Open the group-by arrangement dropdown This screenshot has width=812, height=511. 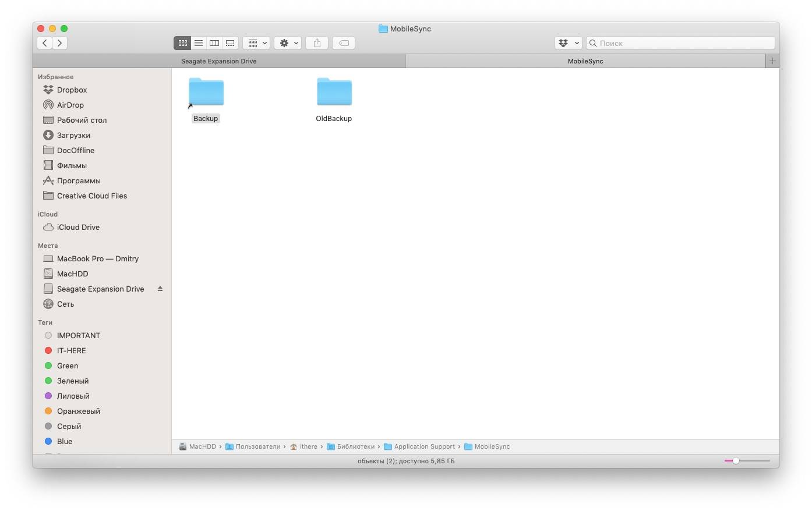coord(256,43)
